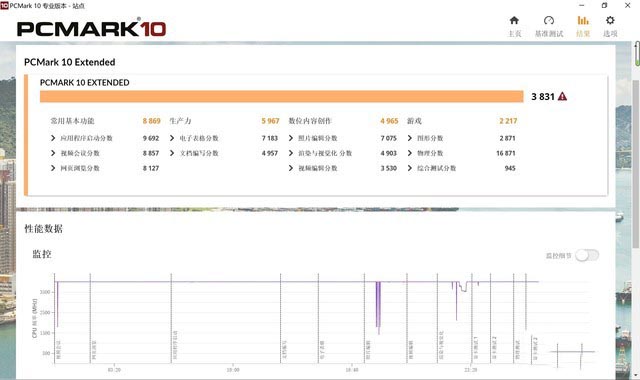Image resolution: width=640 pixels, height=380 pixels.
Task: Click the 游戏 heading
Action: pos(414,121)
